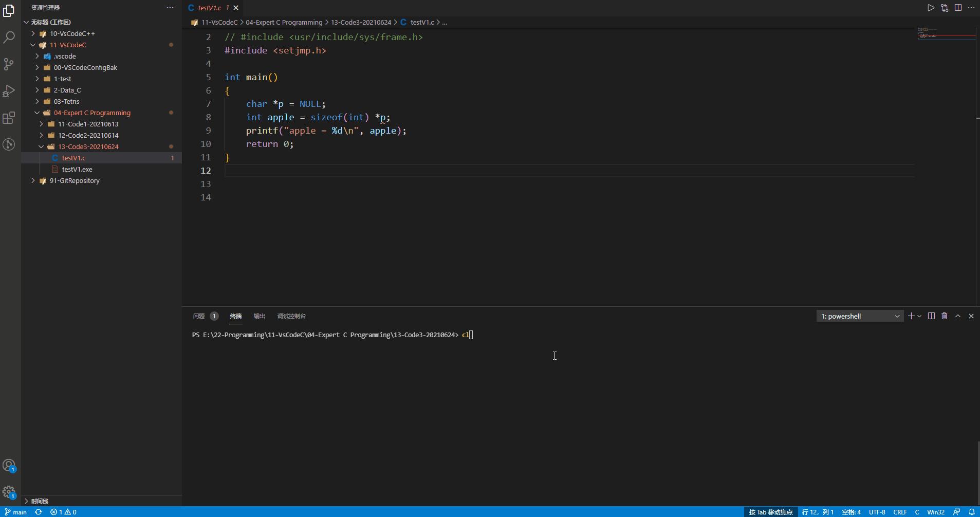Kill the terminal with trash icon
The width and height of the screenshot is (980, 517).
click(x=945, y=316)
